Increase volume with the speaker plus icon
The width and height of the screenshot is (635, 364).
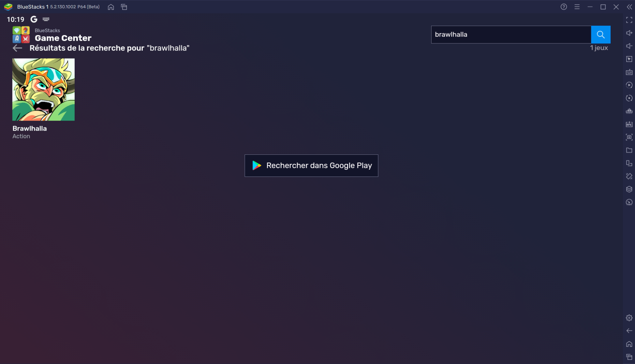[629, 33]
